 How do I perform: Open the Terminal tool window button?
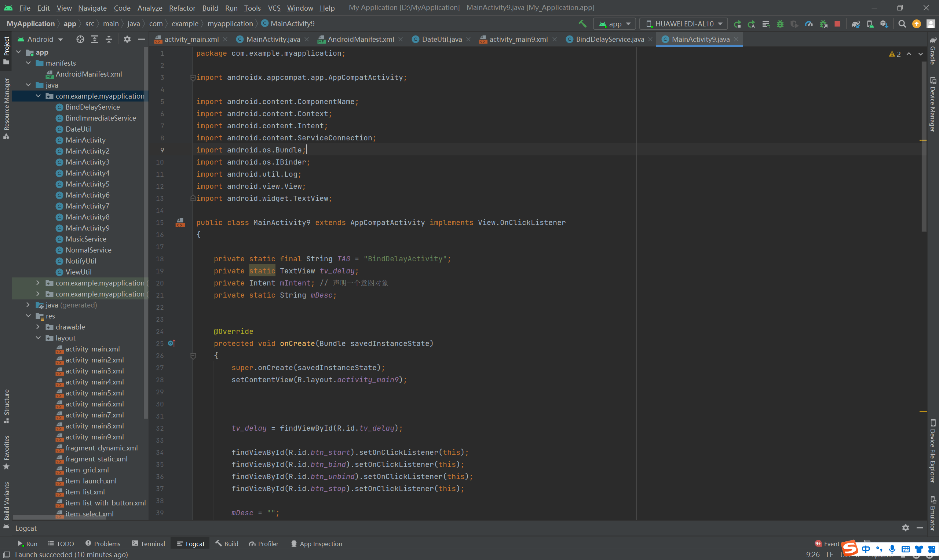(149, 544)
